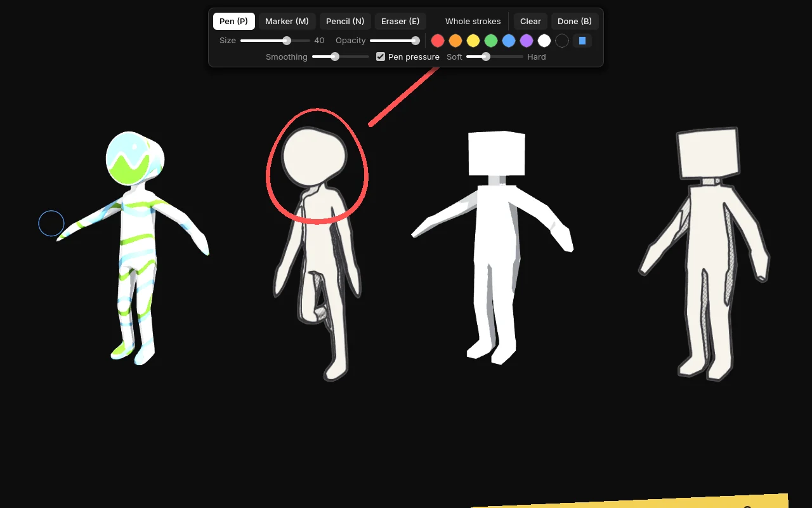Click the Clear button

(530, 22)
